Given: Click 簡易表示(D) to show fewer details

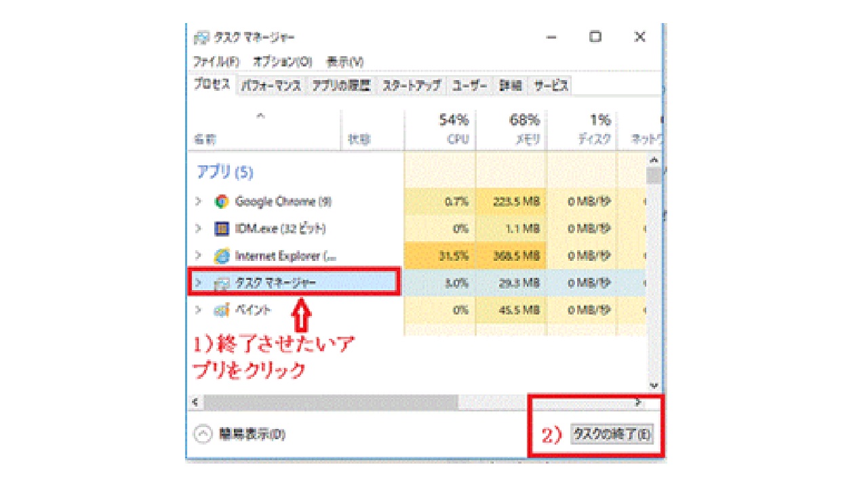Looking at the screenshot, I should [x=252, y=434].
